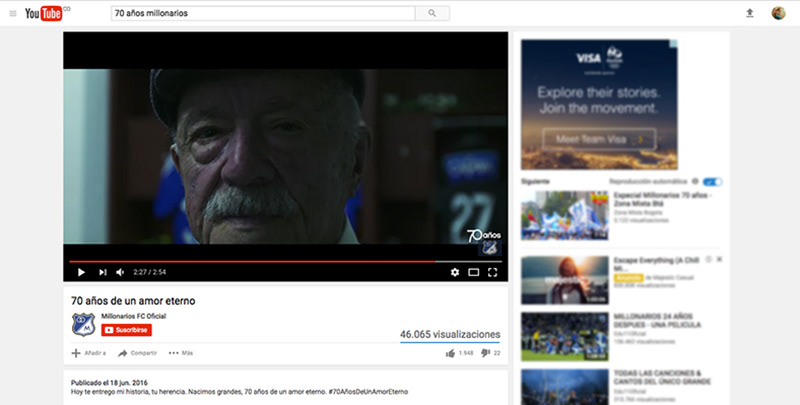This screenshot has width=800, height=405.
Task: Open info icon on Escape Everything ad
Action: point(708,260)
